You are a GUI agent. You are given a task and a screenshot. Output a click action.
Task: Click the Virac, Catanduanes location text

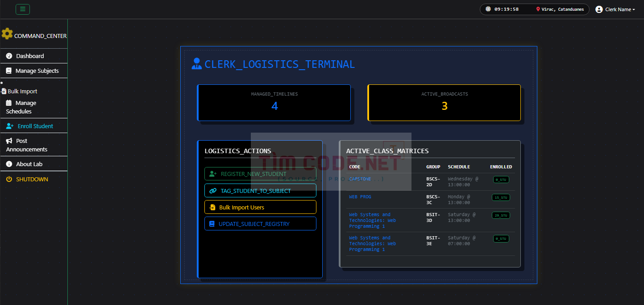point(562,9)
